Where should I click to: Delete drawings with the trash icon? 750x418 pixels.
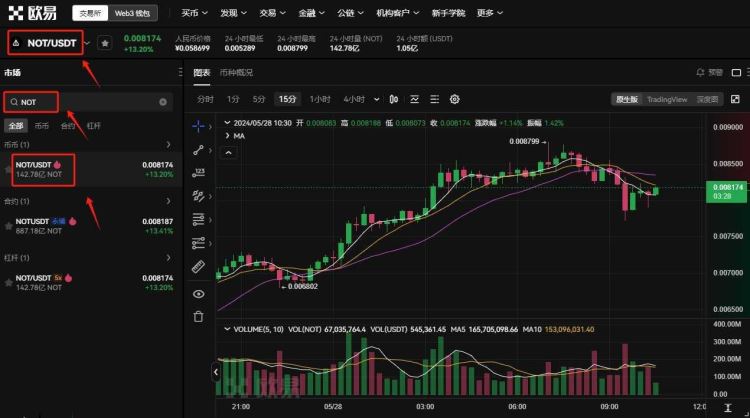198,316
